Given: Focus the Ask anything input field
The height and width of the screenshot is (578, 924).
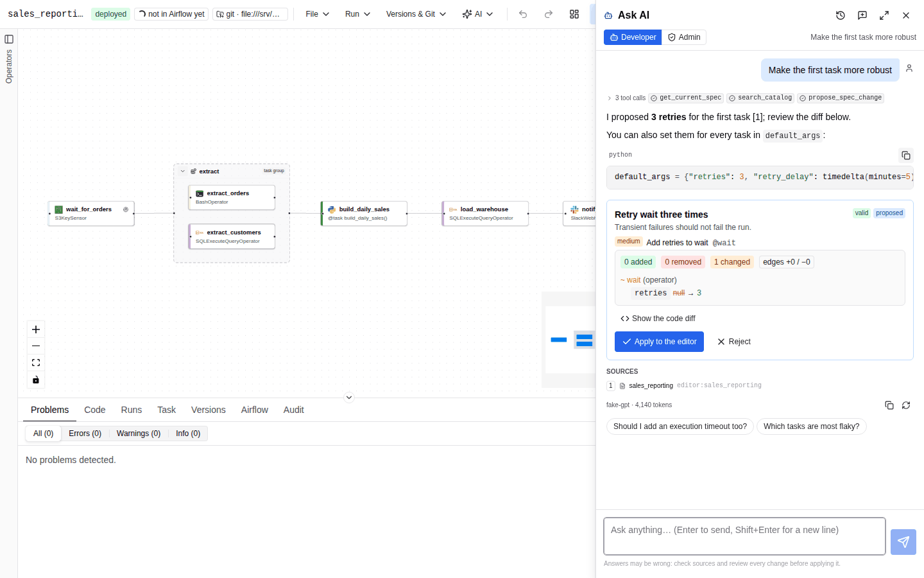Looking at the screenshot, I should coord(744,536).
